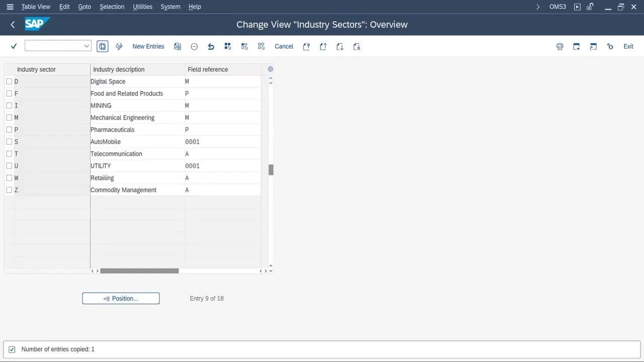Go to previous page icon
The width and height of the screenshot is (644, 362).
(323, 46)
